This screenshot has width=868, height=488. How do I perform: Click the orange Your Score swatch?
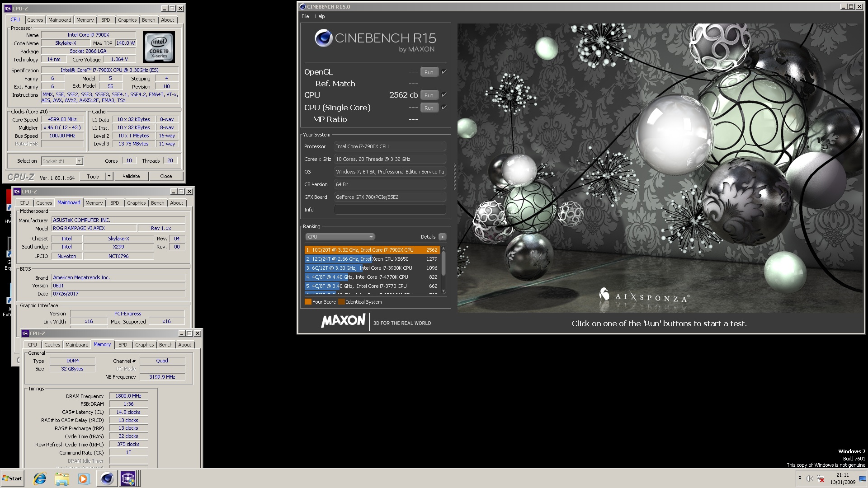coord(308,302)
